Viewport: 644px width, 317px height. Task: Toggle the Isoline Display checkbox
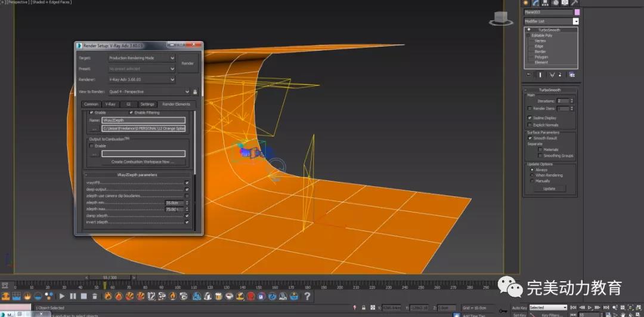530,118
